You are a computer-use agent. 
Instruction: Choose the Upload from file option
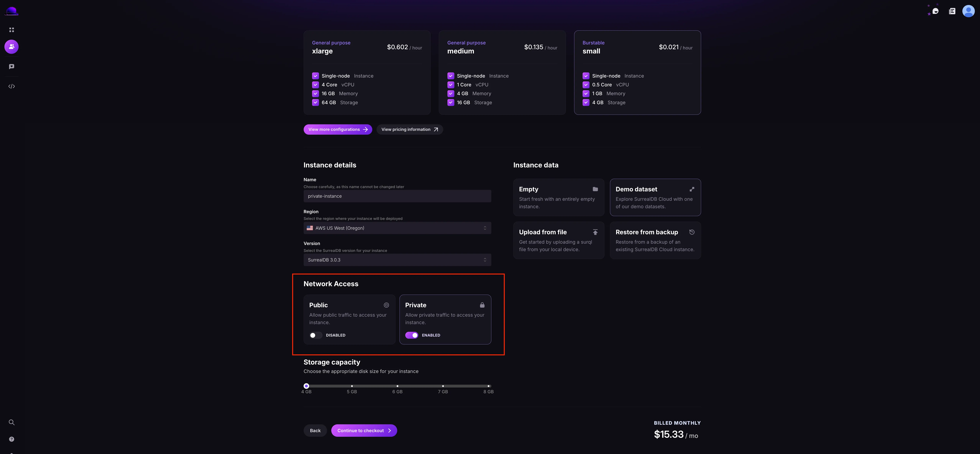558,240
